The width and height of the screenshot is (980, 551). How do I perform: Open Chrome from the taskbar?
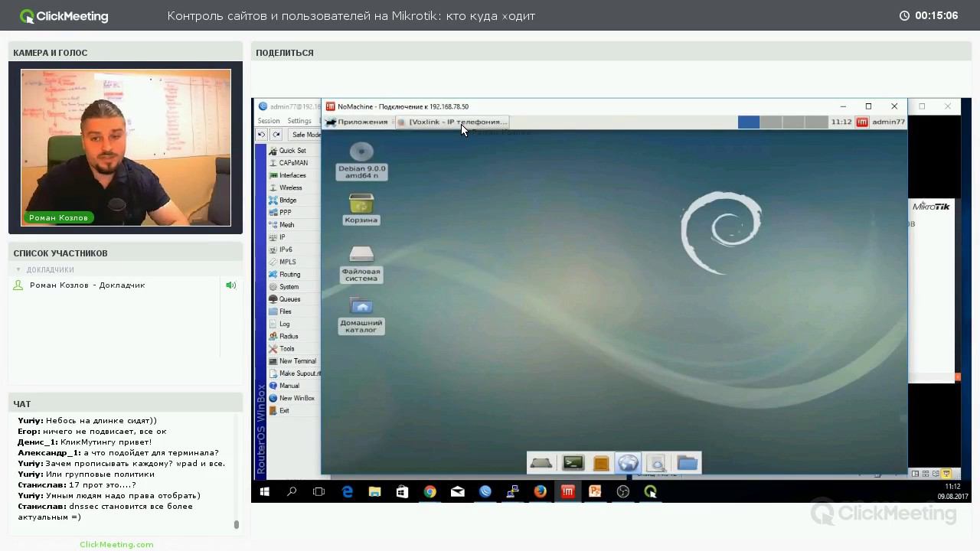click(430, 492)
